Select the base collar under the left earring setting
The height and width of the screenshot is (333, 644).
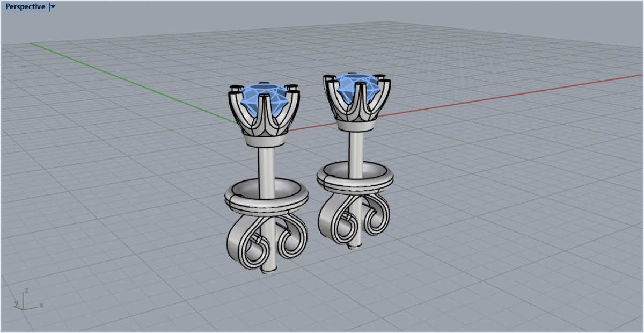click(x=265, y=140)
